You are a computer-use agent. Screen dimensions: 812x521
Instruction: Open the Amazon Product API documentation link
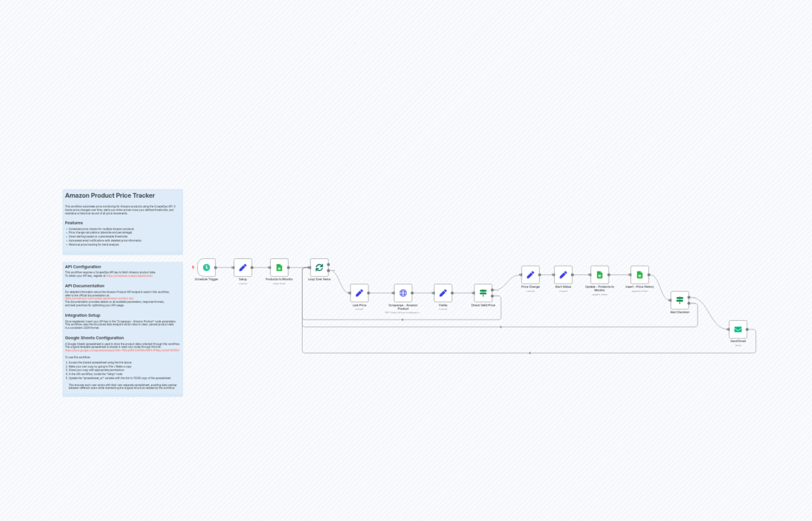99,298
